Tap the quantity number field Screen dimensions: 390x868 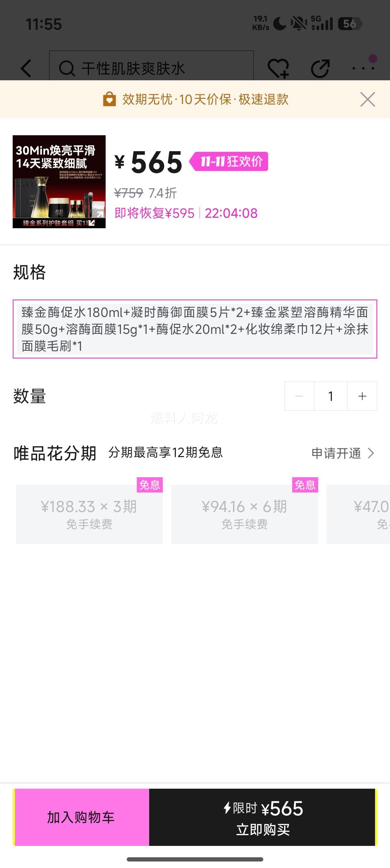[x=331, y=396]
